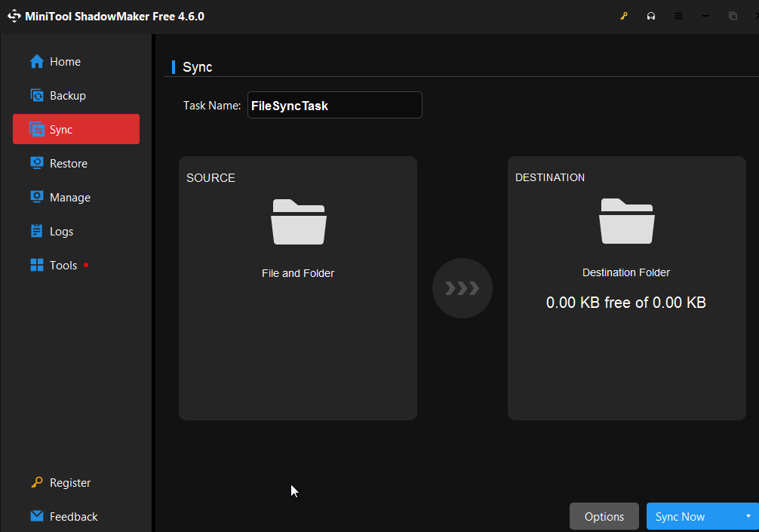Screen dimensions: 759x532
Task: Select the Destination folder icon
Action: point(627,221)
